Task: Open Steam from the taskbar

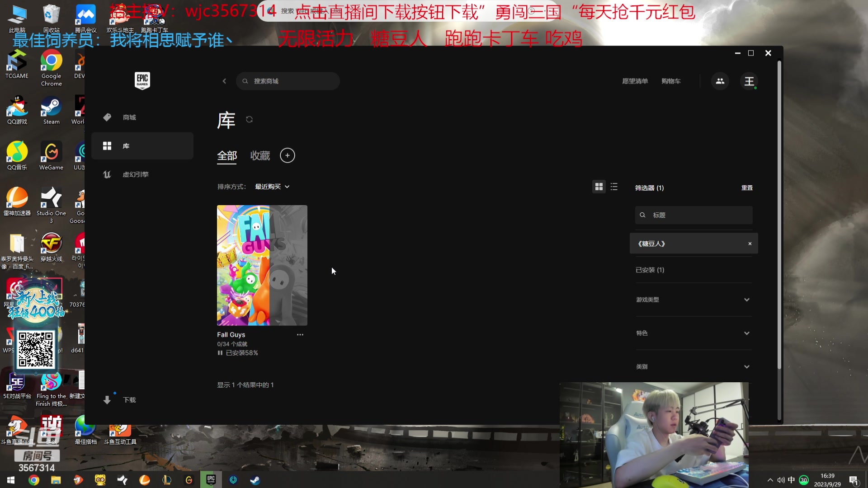Action: coord(255,480)
